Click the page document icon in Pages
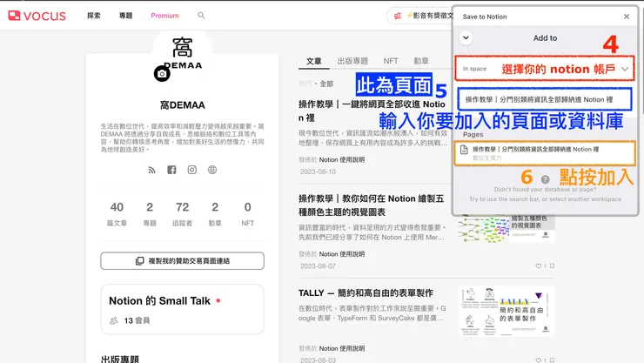Image resolution: width=644 pixels, height=363 pixels. [464, 150]
